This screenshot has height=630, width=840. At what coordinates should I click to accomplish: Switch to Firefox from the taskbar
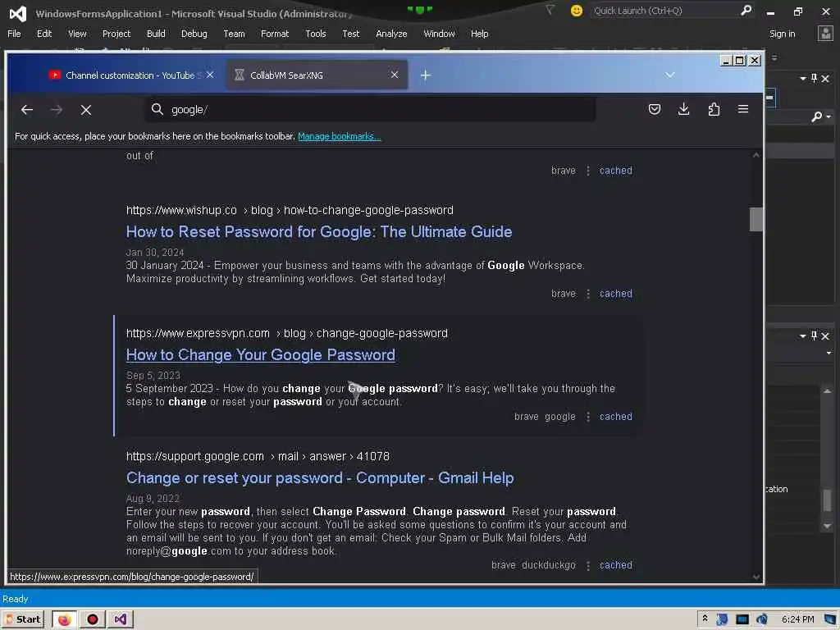[64, 619]
